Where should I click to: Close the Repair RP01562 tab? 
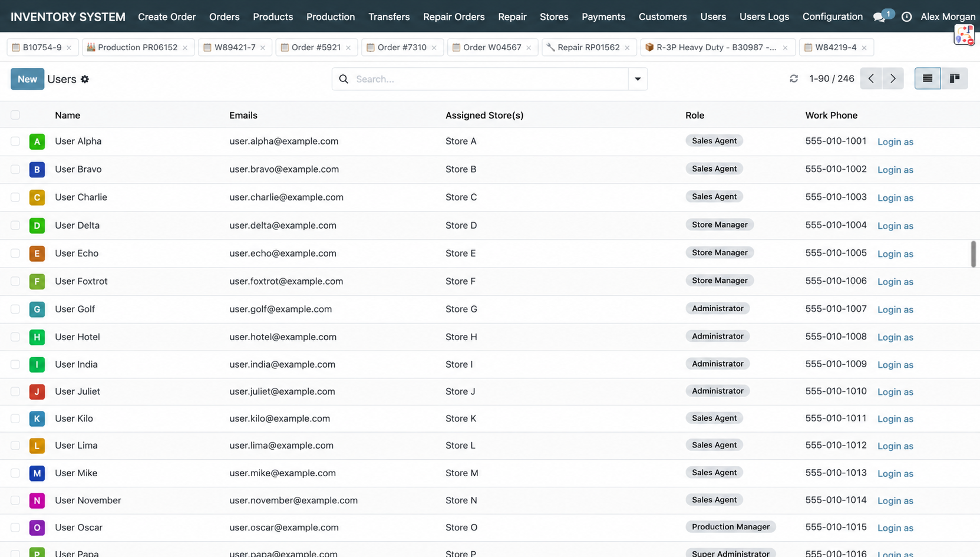pyautogui.click(x=627, y=48)
